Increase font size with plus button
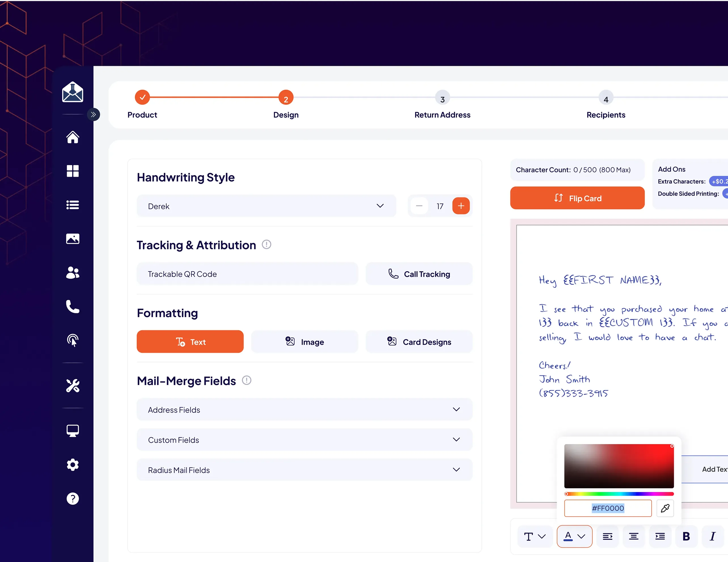This screenshot has height=562, width=728. tap(461, 206)
